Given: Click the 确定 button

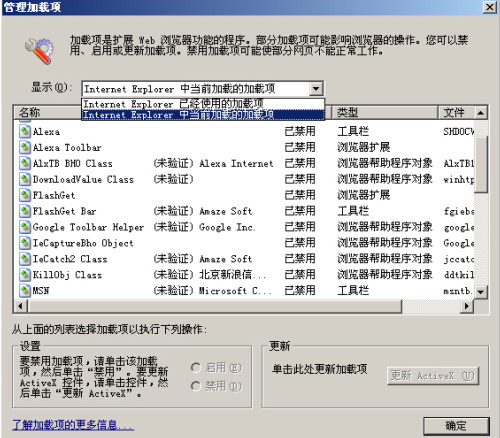Looking at the screenshot, I should point(456,426).
